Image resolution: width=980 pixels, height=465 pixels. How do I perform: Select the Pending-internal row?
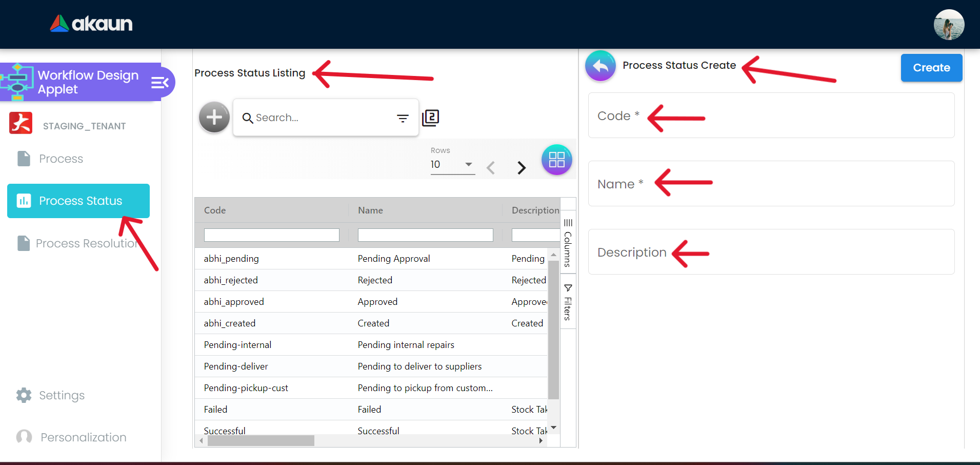click(x=371, y=345)
